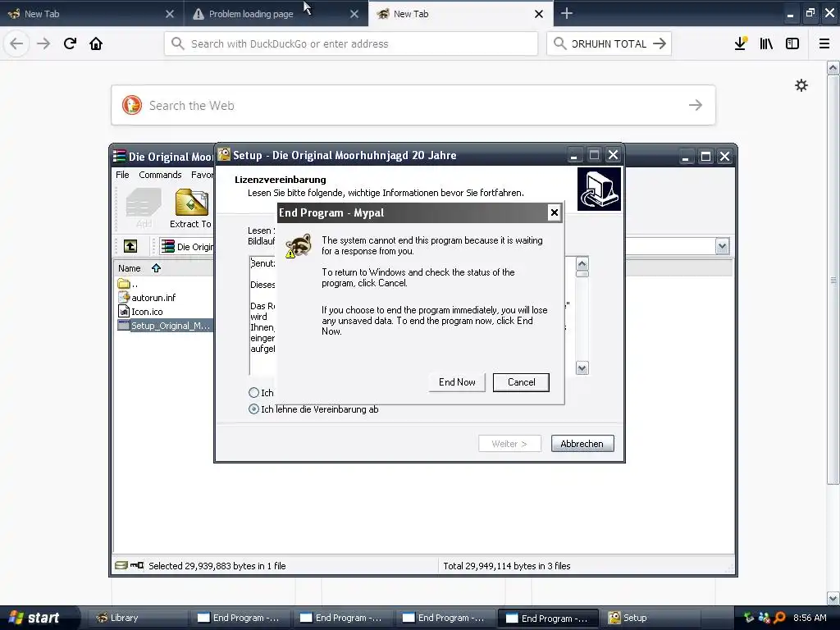Screen dimensions: 840x630
Task: Click the search bar go arrow
Action: click(x=660, y=43)
